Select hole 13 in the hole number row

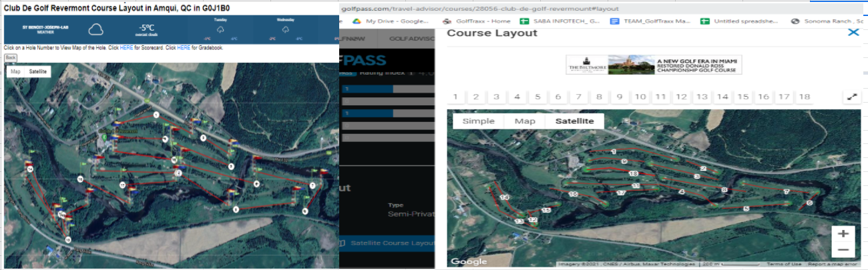(702, 97)
